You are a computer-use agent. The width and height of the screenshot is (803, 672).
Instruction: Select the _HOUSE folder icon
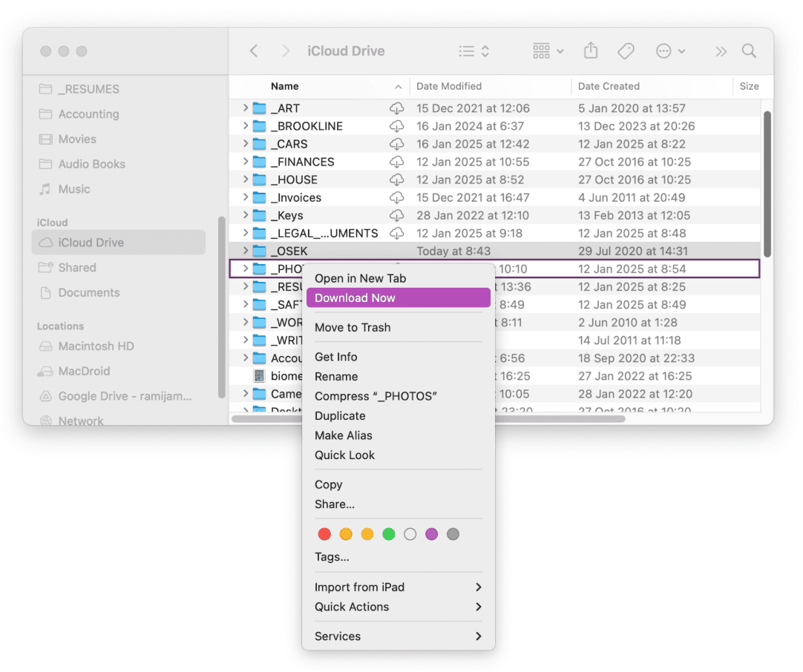pyautogui.click(x=260, y=179)
